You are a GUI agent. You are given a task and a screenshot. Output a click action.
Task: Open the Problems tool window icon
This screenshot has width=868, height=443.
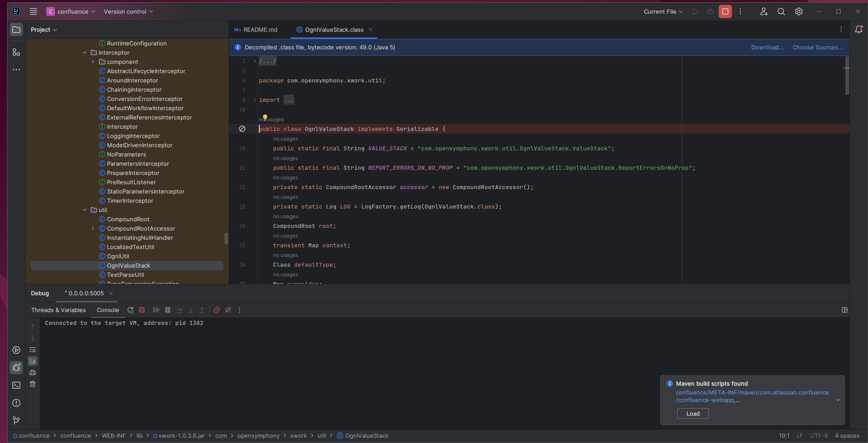pos(16,403)
